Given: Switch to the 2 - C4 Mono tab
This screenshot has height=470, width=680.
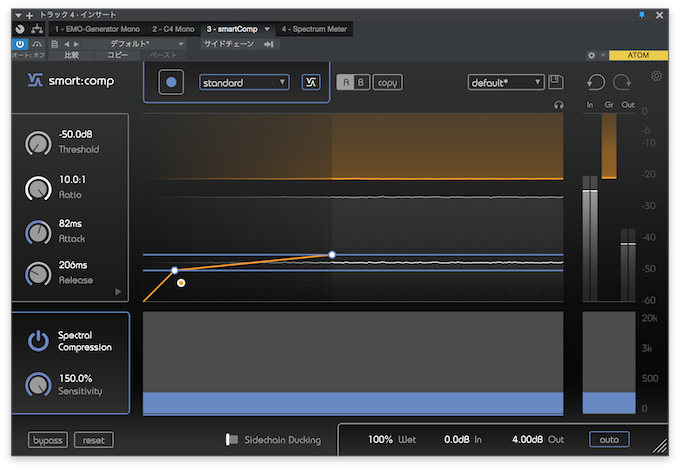Looking at the screenshot, I should pyautogui.click(x=173, y=29).
